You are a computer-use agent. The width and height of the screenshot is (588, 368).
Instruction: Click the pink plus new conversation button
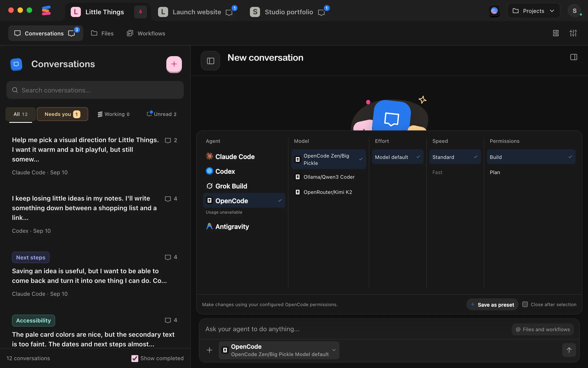pos(174,64)
